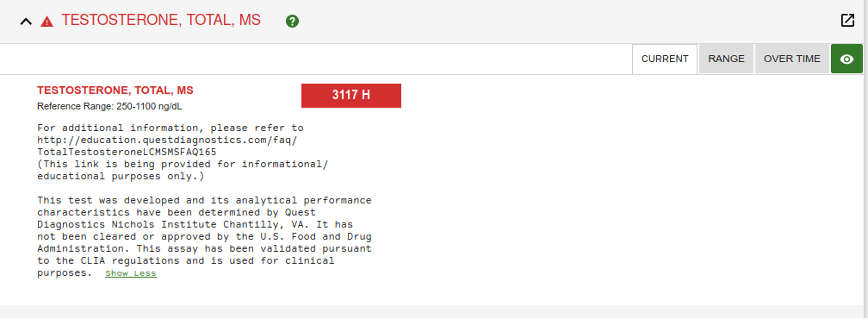Image resolution: width=868 pixels, height=319 pixels.
Task: Click the red abnormal-result warning triangle
Action: [x=47, y=22]
